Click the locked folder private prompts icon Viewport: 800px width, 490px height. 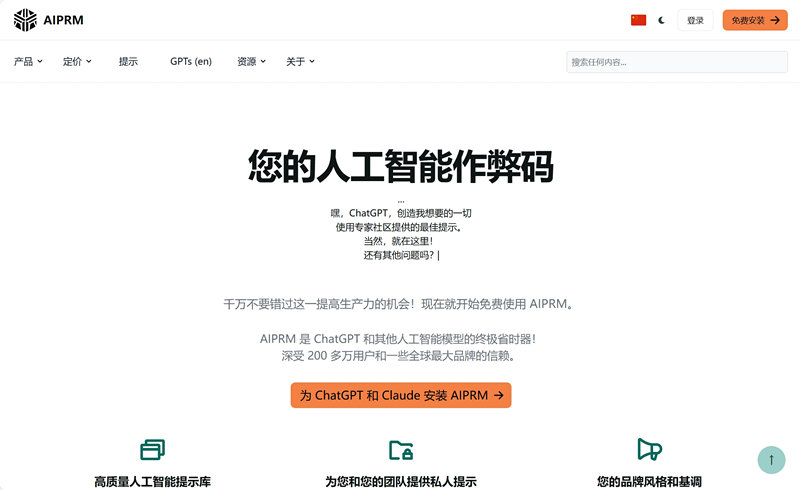click(401, 450)
